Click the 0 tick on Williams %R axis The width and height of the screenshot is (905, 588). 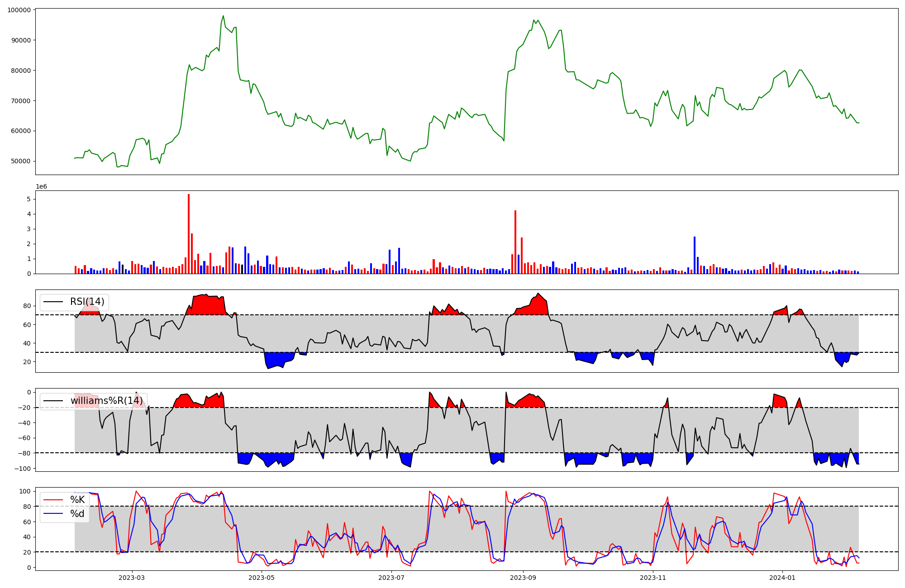coord(29,392)
